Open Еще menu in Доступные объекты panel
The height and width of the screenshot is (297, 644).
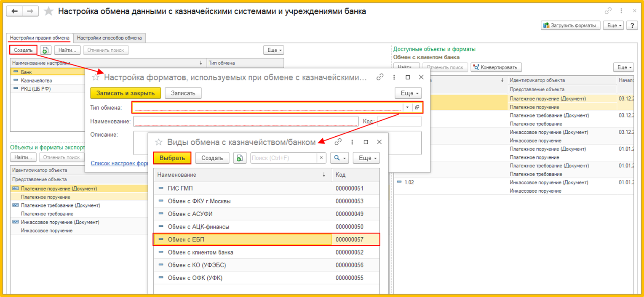tap(623, 67)
